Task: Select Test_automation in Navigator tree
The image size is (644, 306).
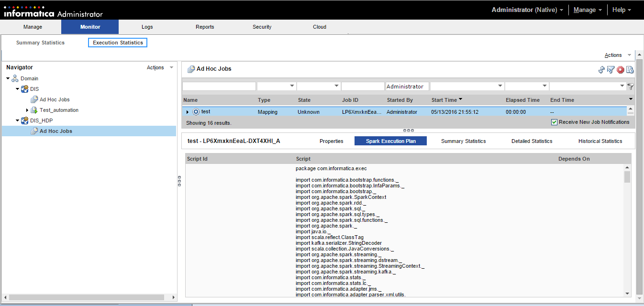Action: 59,110
